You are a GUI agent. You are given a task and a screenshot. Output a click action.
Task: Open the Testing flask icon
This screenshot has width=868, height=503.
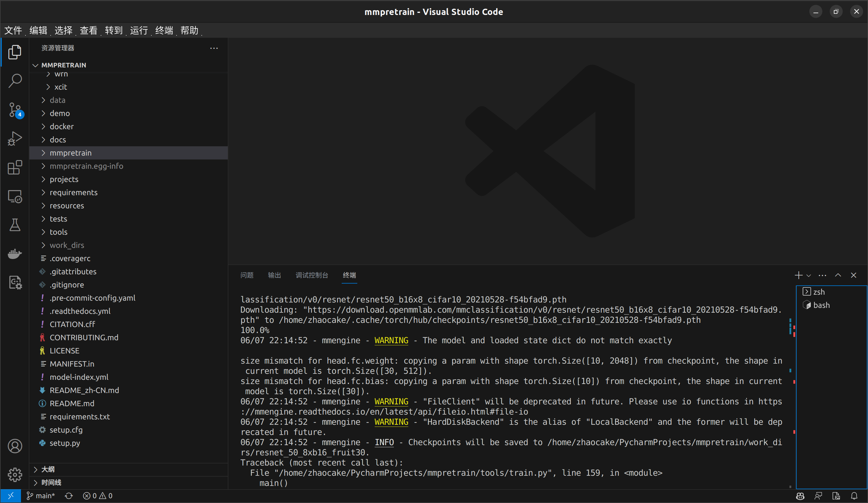(15, 225)
